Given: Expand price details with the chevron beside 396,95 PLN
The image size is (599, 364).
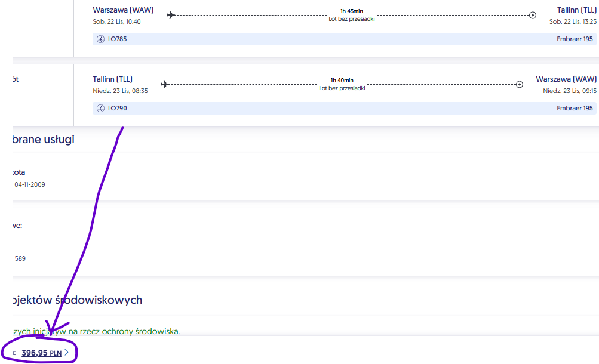Looking at the screenshot, I should (66, 353).
